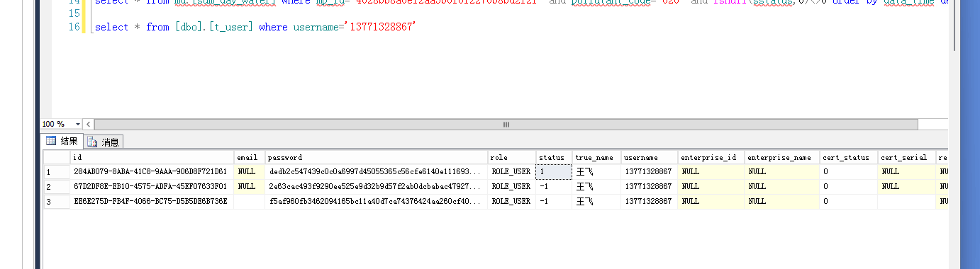This screenshot has height=269, width=980.
Task: Click the cert_serial NULL cell in row 2
Action: click(907, 186)
